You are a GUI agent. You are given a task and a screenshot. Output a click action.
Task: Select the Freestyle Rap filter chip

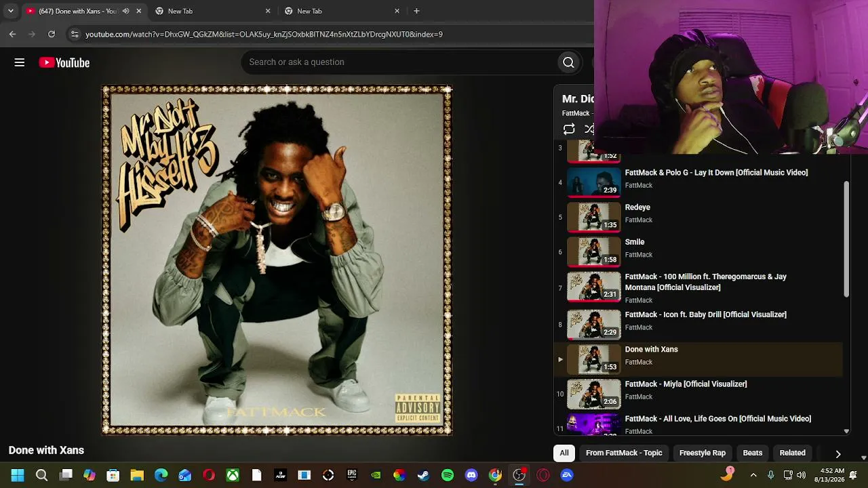click(x=703, y=453)
